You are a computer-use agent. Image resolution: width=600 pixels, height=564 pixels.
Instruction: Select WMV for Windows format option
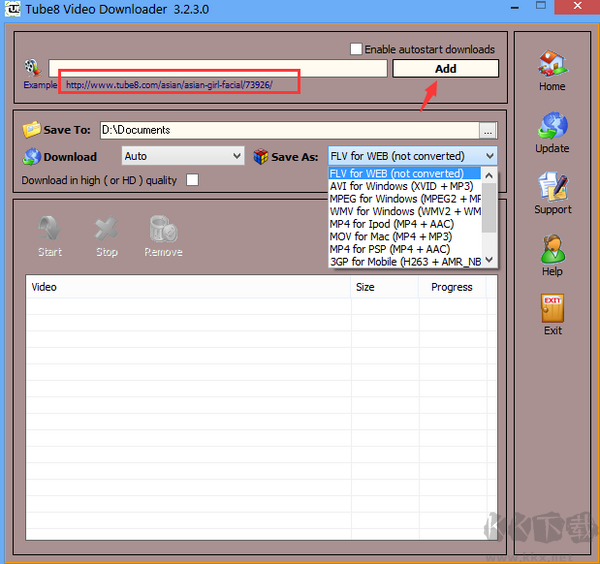point(404,211)
